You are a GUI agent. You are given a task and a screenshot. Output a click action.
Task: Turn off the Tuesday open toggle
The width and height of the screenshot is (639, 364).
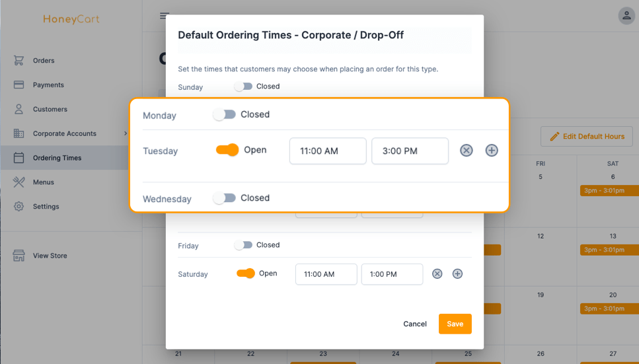tap(227, 149)
